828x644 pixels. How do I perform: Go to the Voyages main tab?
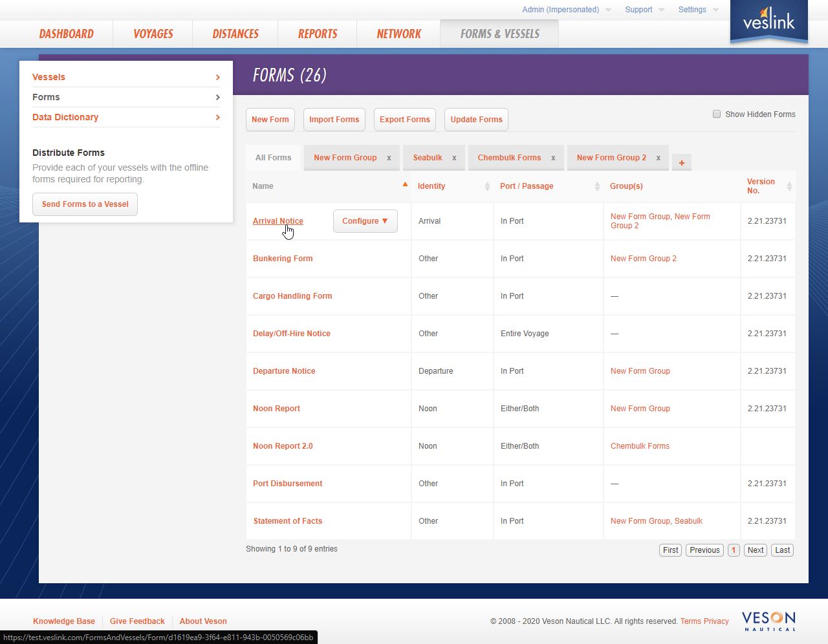click(x=153, y=34)
